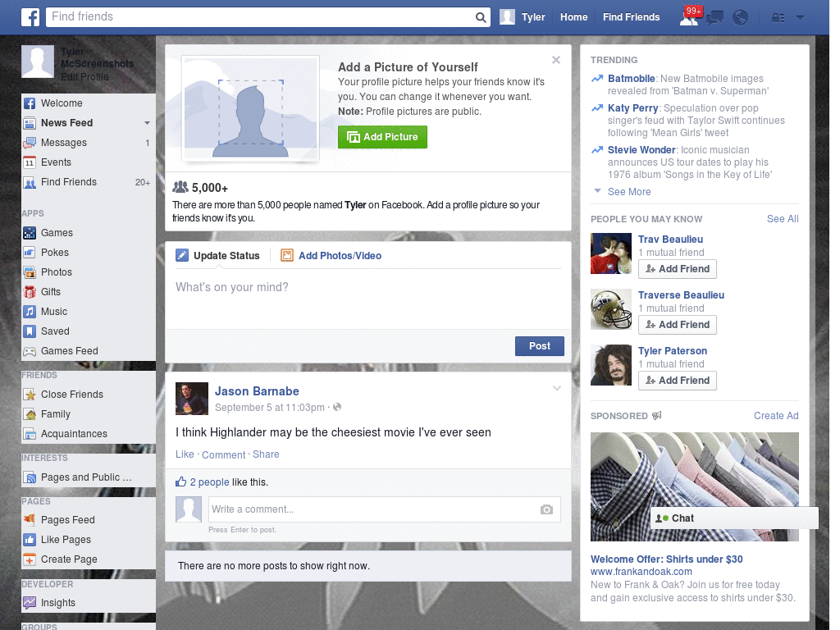Screen dimensions: 840x630
Task: Click Find Friends in top bar
Action: point(631,17)
